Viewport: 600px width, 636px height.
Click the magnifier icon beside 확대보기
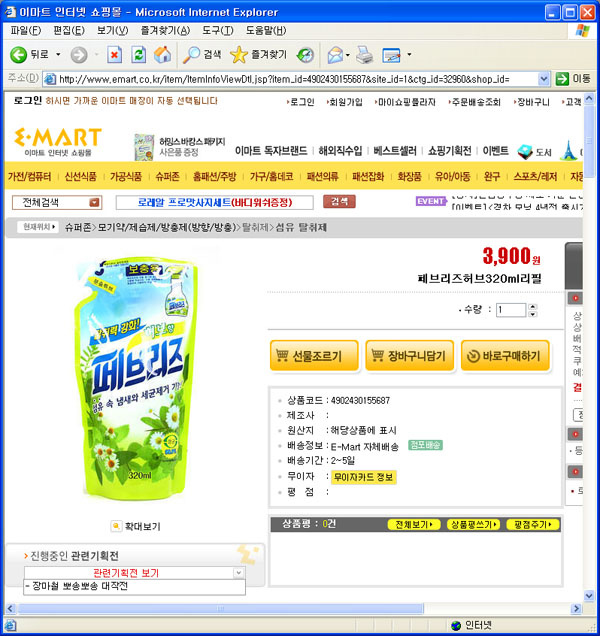116,526
